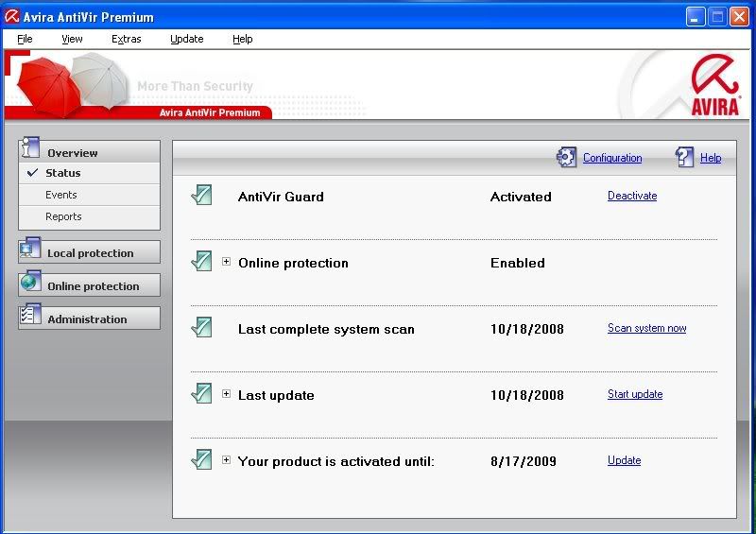
Task: Click the Overview info icon
Action: [30, 148]
